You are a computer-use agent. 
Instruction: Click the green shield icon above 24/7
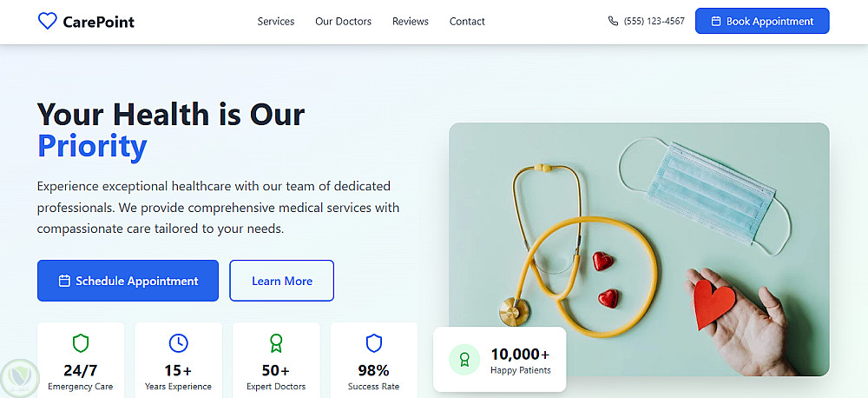(x=81, y=342)
